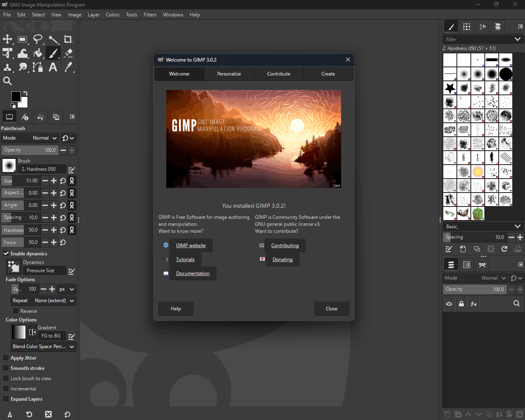525x420 pixels.
Task: Open the Paintbrush Mode dropdown
Action: 30,138
